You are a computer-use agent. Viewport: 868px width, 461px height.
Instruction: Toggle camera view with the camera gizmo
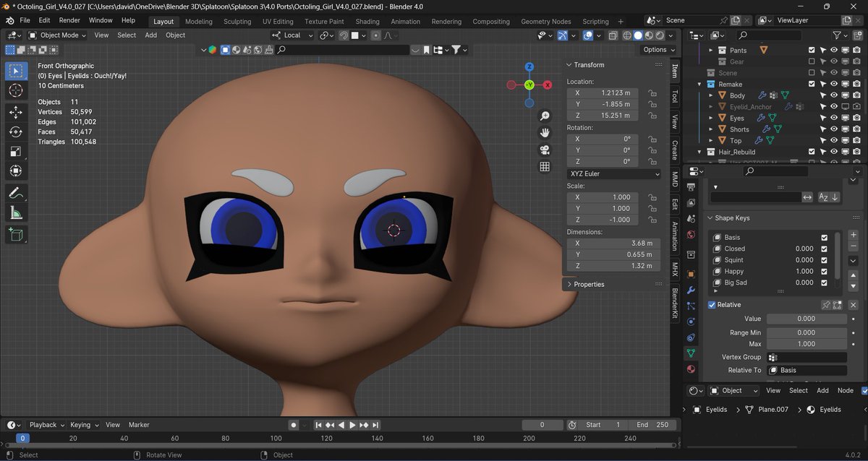[545, 150]
